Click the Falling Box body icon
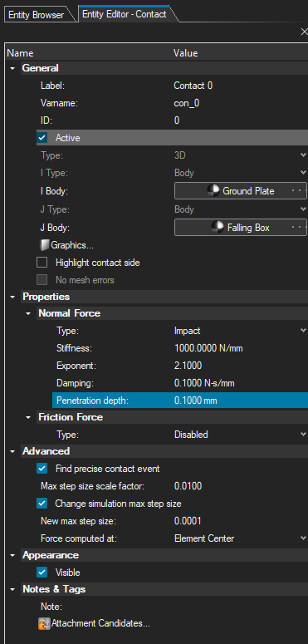The width and height of the screenshot is (308, 644). pos(218,227)
